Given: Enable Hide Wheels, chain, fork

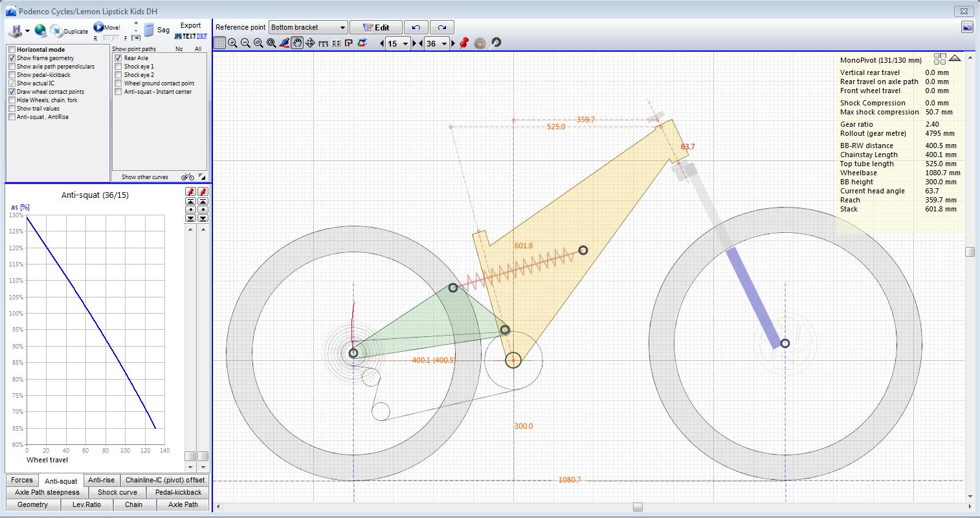Looking at the screenshot, I should click(x=12, y=100).
